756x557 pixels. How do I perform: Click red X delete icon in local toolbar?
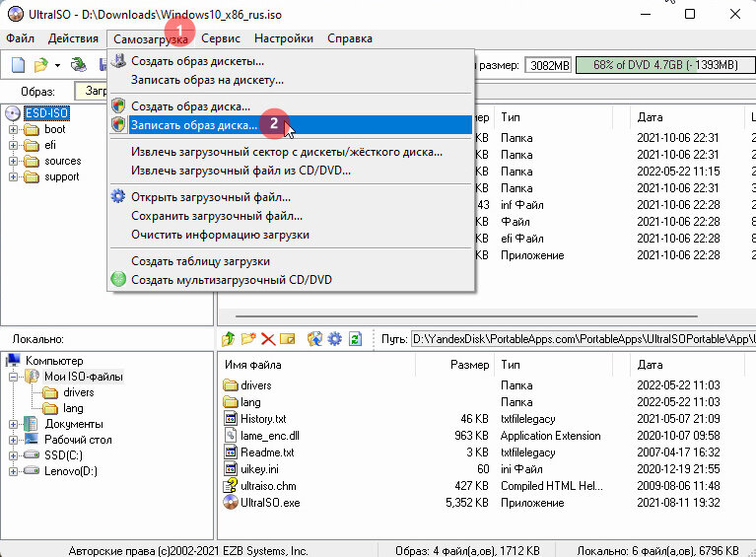(268, 339)
